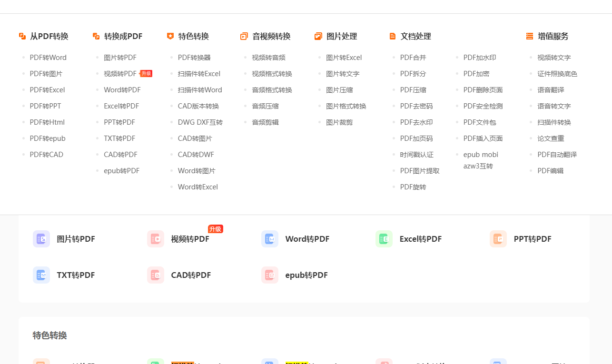Image resolution: width=612 pixels, height=364 pixels.
Task: Select PDF转PPT in the menu
Action: (46, 106)
